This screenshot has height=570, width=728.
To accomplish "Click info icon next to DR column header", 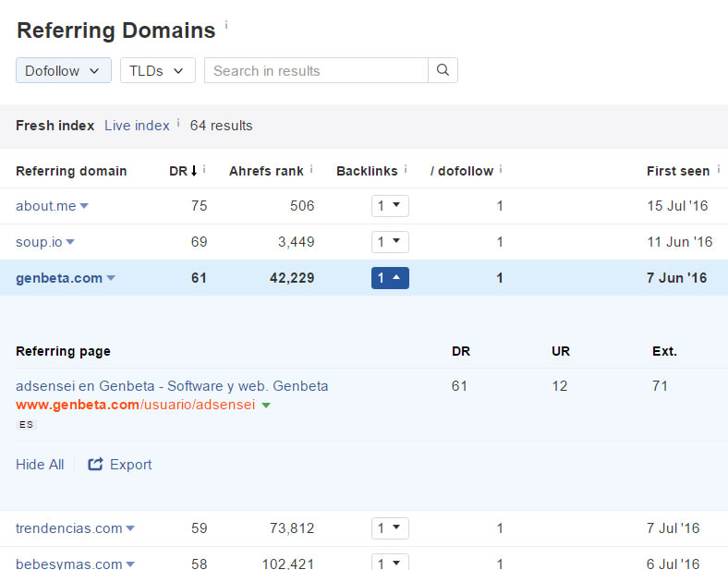I will (204, 169).
